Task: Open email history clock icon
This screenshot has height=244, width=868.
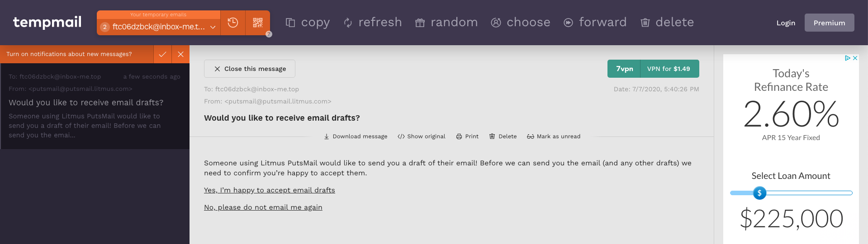Action: (233, 23)
